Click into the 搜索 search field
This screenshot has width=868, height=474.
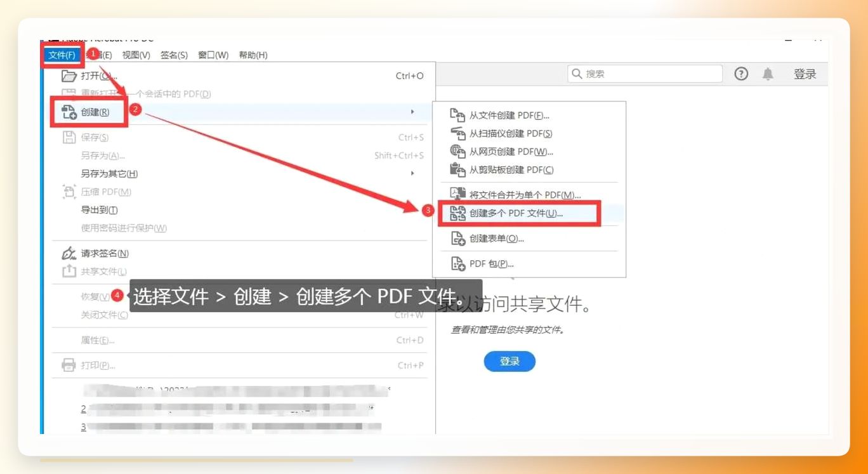645,74
